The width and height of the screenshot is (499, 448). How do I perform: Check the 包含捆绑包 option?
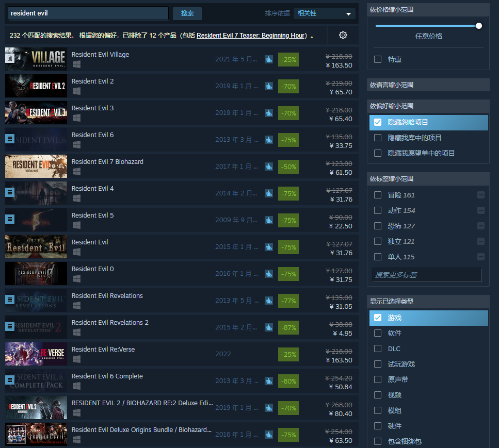[x=378, y=441]
